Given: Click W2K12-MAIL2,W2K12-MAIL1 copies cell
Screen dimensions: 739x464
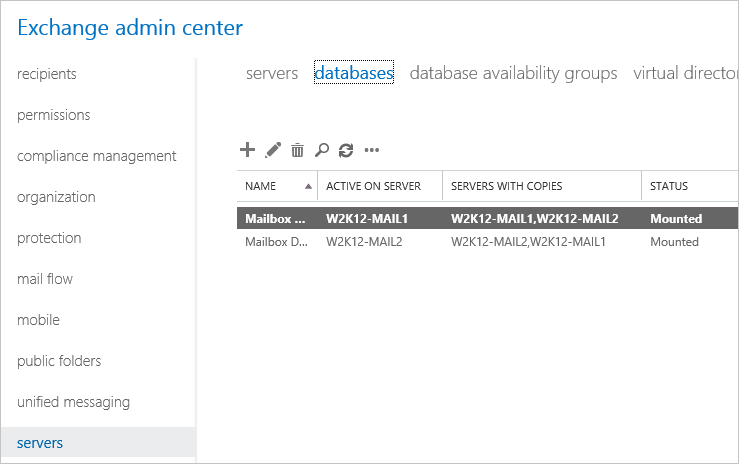Looking at the screenshot, I should click(528, 242).
